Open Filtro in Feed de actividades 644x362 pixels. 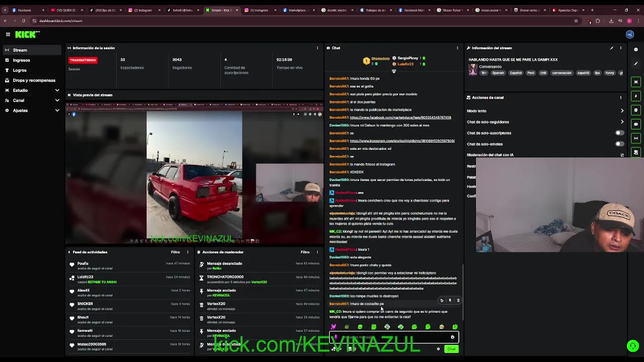point(175,252)
